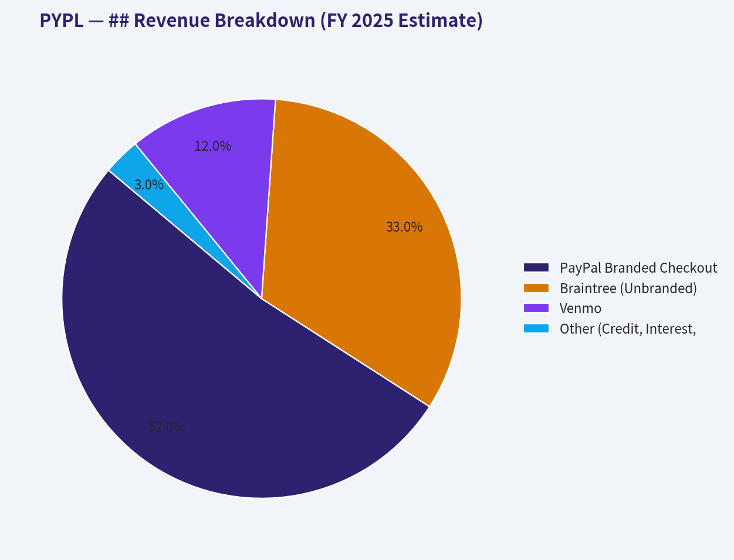Image resolution: width=734 pixels, height=560 pixels.
Task: Click the Venmo legend color swatch
Action: [536, 308]
